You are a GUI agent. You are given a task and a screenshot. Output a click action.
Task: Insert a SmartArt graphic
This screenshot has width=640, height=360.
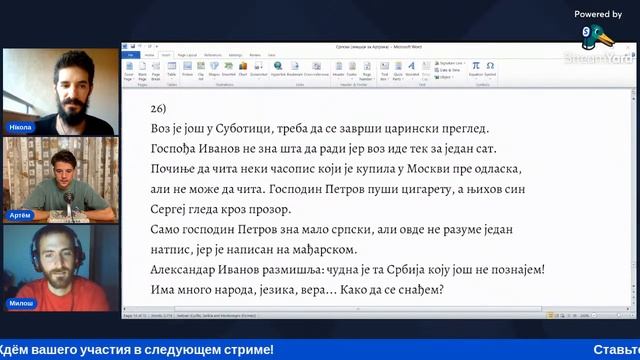click(x=229, y=69)
